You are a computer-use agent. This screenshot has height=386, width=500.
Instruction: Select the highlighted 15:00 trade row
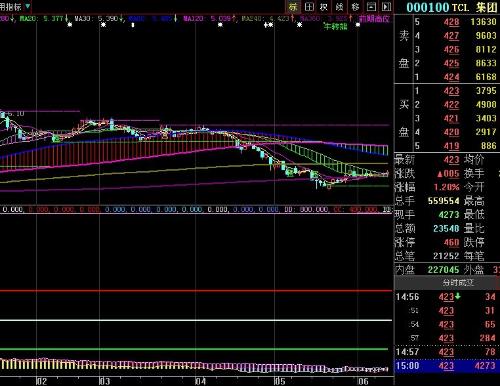(x=447, y=366)
